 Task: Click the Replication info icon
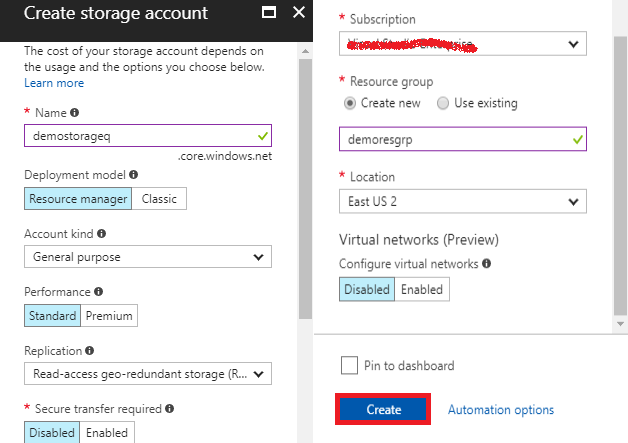(x=91, y=351)
